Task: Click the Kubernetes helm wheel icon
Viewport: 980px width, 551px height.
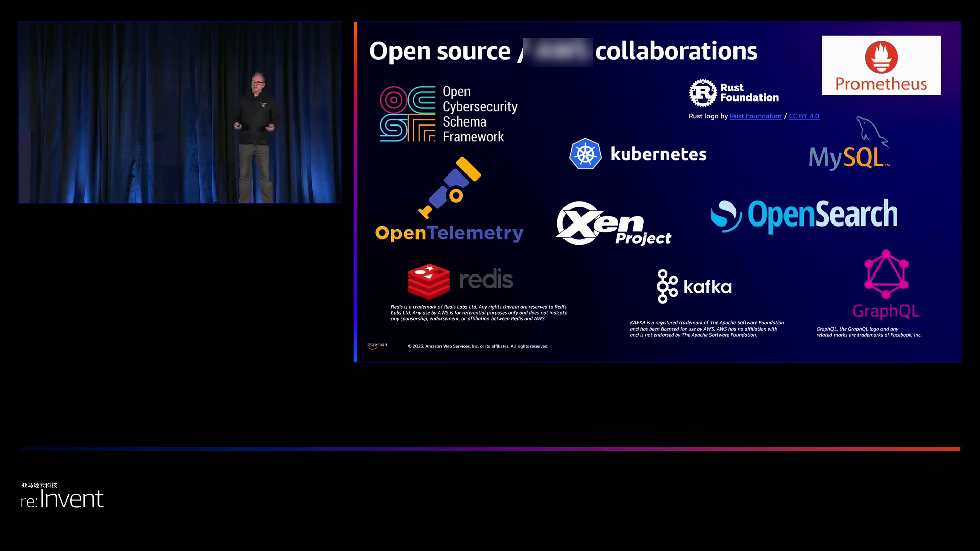Action: click(x=585, y=154)
